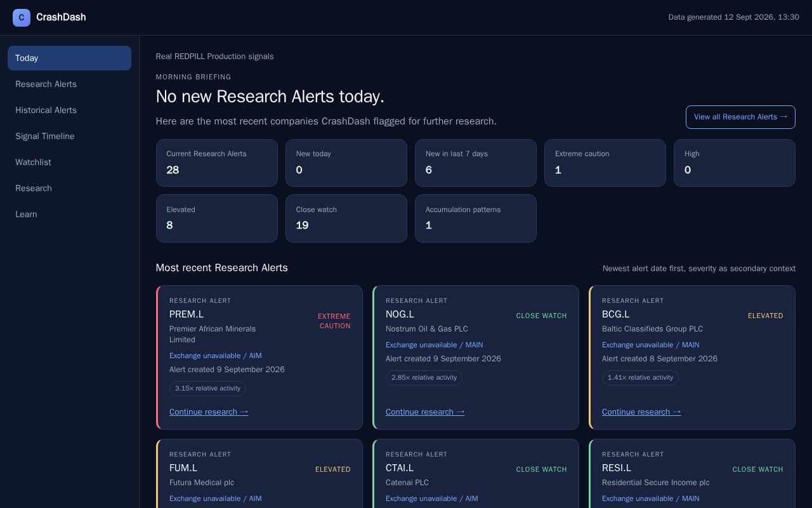Click Premier African Minerals Limited name
Image resolution: width=812 pixels, height=508 pixels.
tap(213, 334)
